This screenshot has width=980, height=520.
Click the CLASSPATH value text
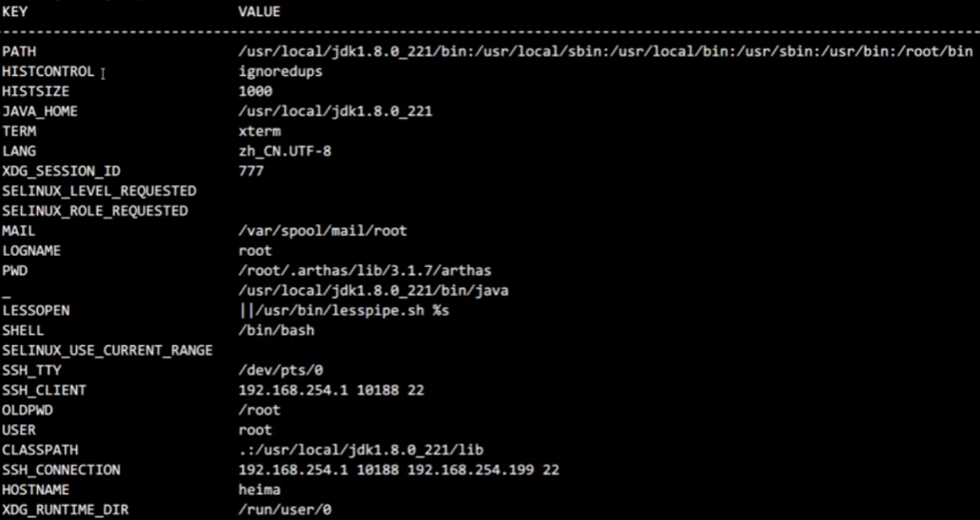(x=361, y=450)
